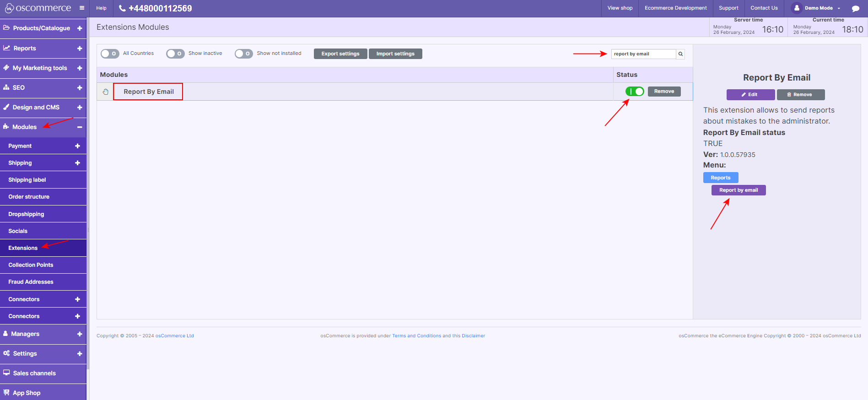Click the Design and CMS brush icon

click(6, 107)
